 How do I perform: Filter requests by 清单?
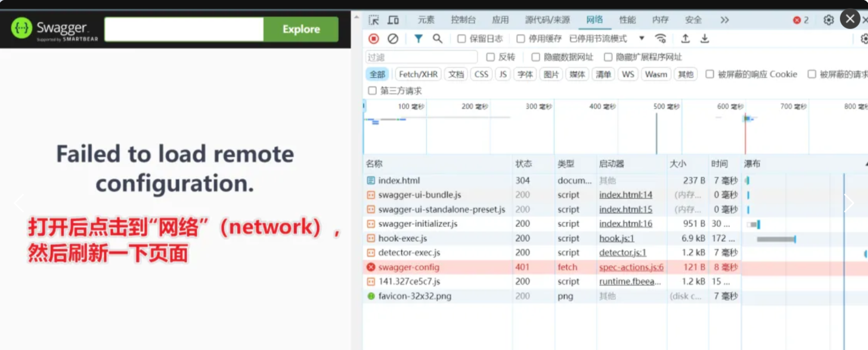pos(603,74)
